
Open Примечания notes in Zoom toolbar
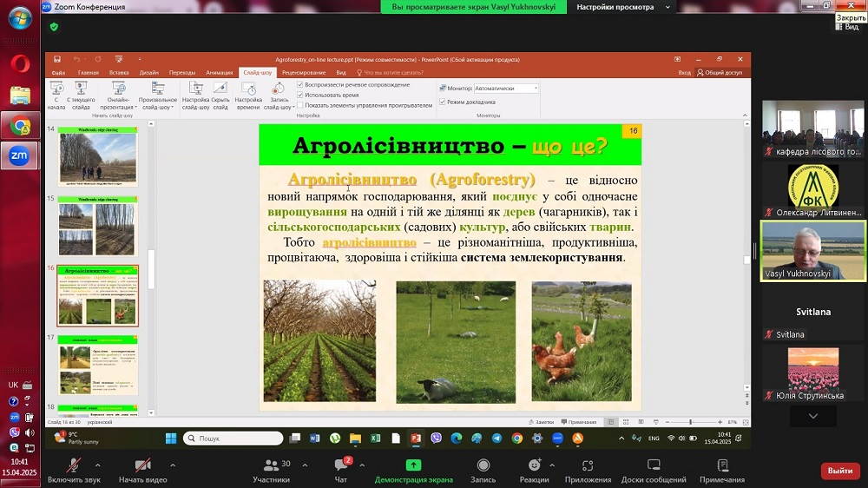[x=722, y=471]
